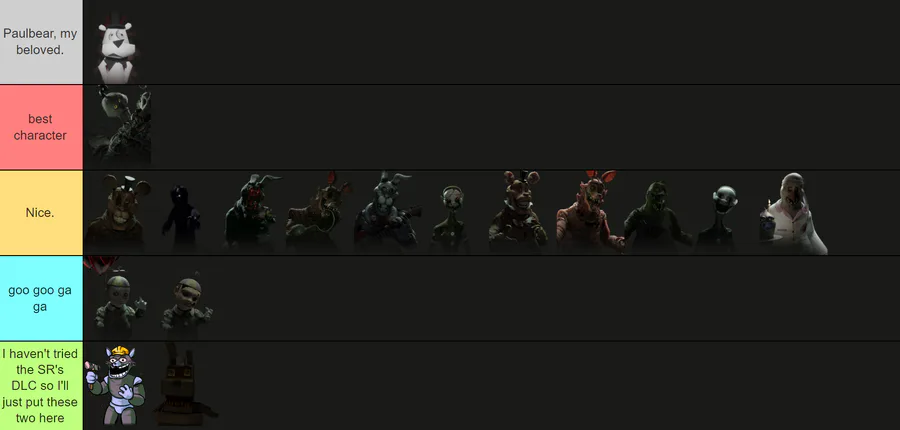
Task: Select the red 'best character' tier label
Action: pos(41,127)
